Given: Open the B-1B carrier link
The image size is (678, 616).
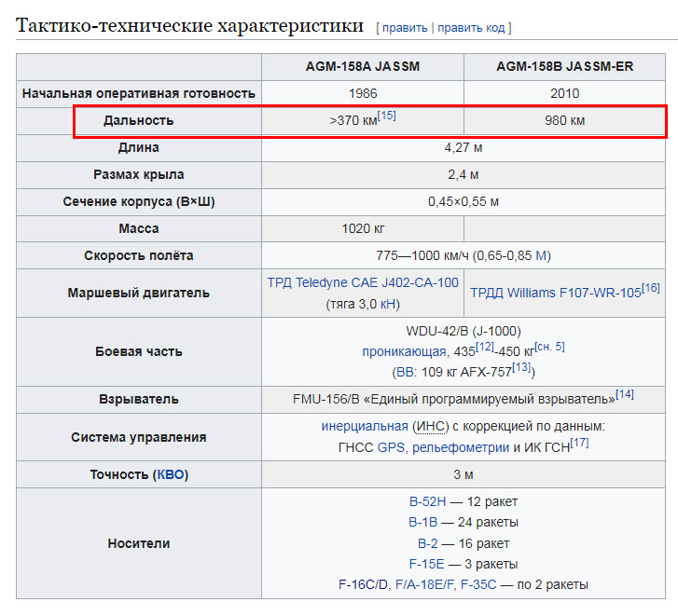Looking at the screenshot, I should point(422,522).
